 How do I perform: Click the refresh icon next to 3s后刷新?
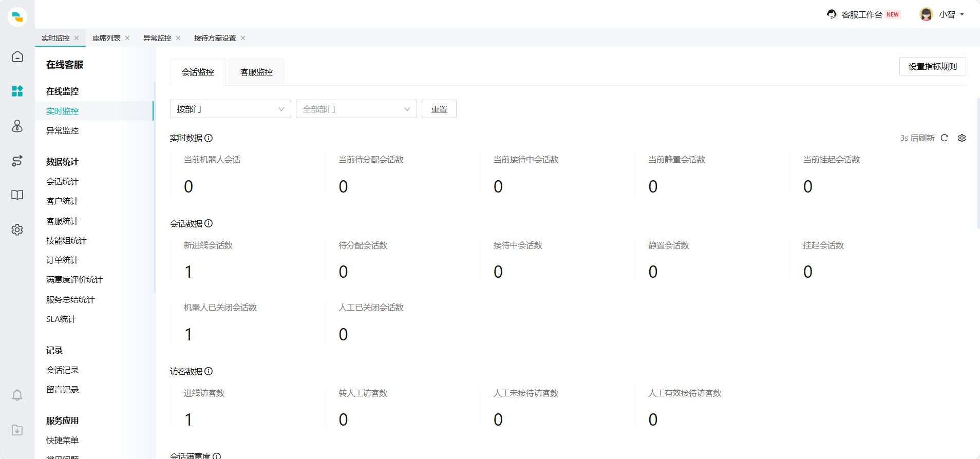[944, 138]
